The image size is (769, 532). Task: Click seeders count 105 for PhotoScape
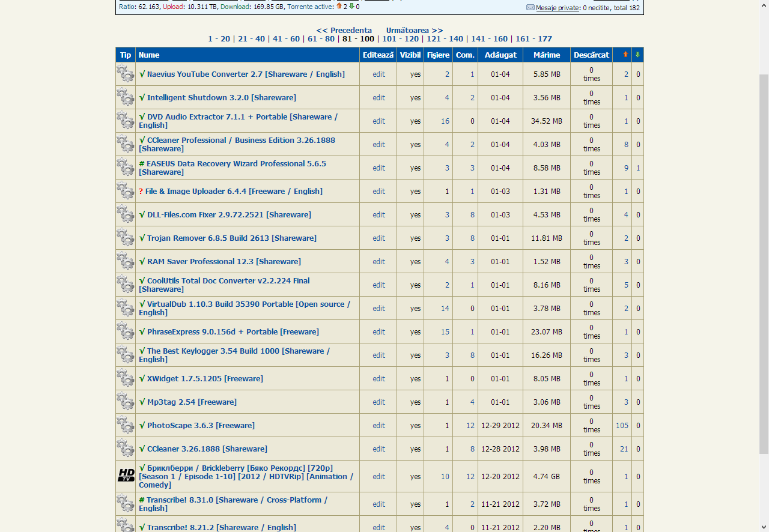(622, 425)
